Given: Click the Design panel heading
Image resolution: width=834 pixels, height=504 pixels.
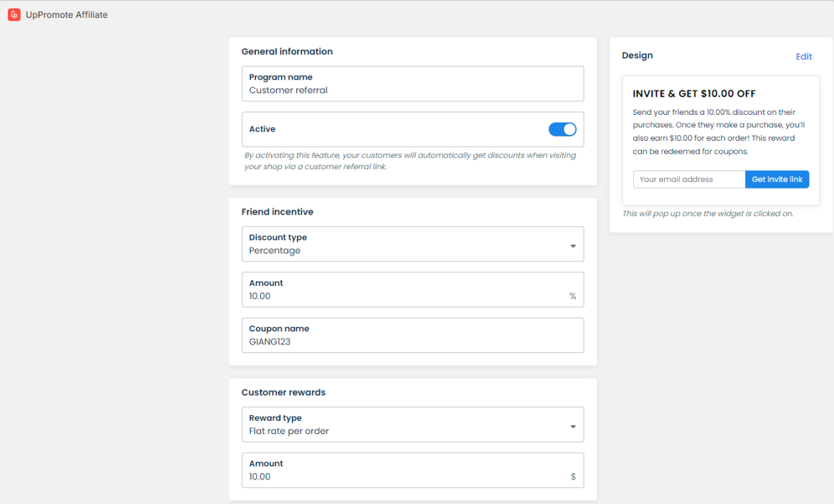Looking at the screenshot, I should [x=637, y=56].
